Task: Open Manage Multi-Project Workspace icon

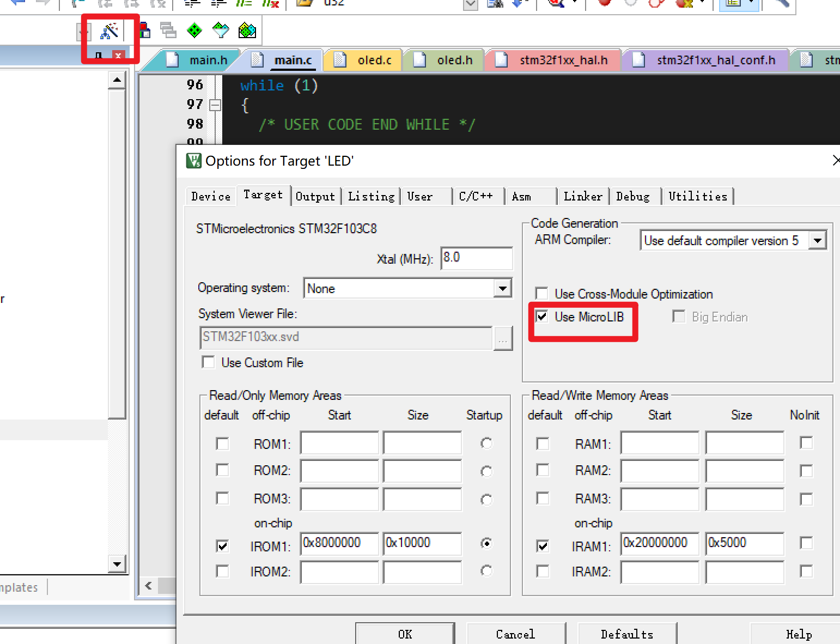Action: (x=168, y=30)
